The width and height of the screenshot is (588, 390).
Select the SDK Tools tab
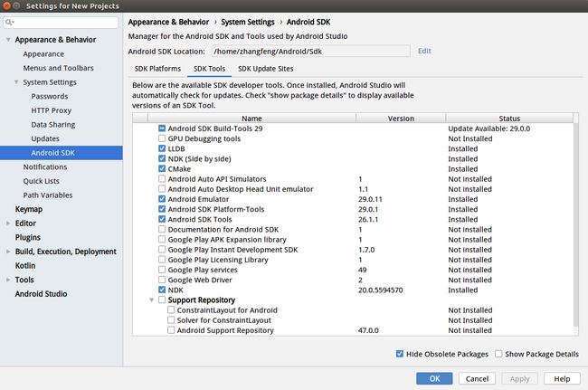[209, 69]
